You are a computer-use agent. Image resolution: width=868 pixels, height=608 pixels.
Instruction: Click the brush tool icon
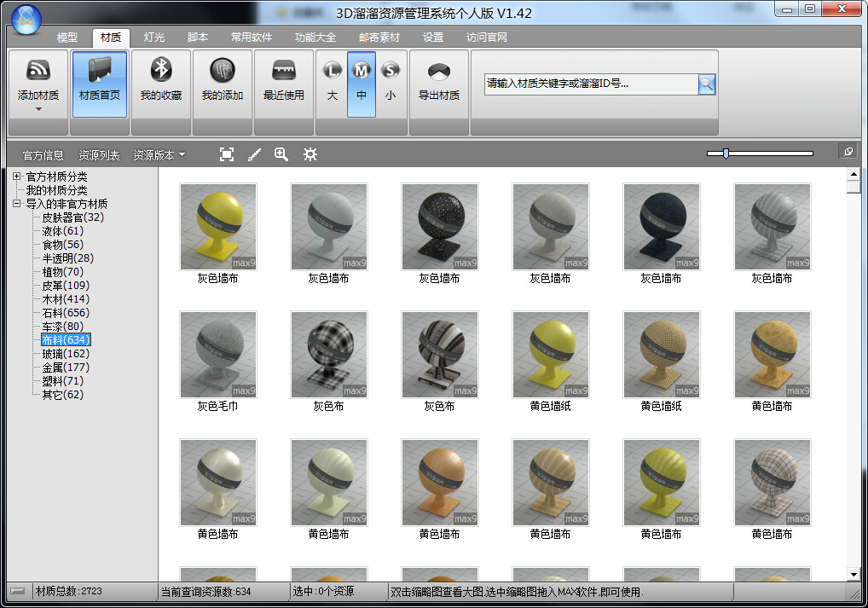pos(254,154)
